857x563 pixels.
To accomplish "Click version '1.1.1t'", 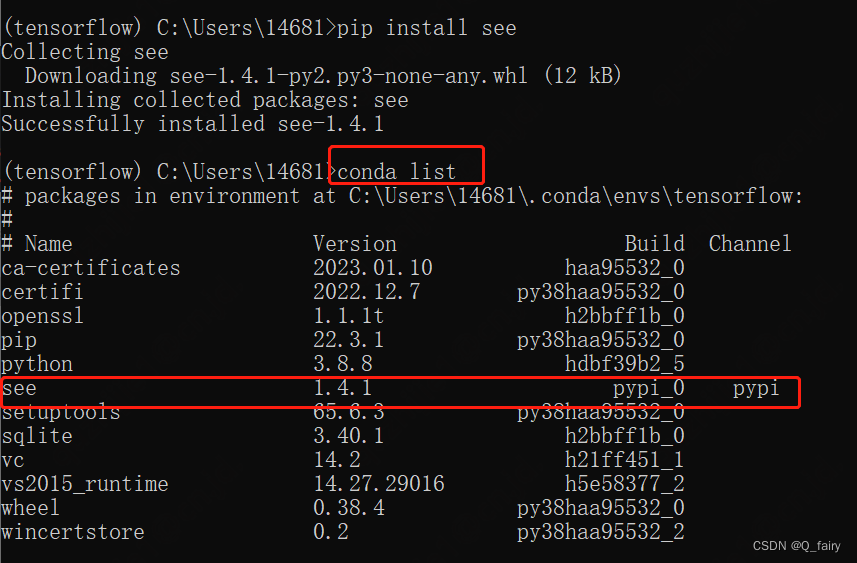I will pos(349,316).
